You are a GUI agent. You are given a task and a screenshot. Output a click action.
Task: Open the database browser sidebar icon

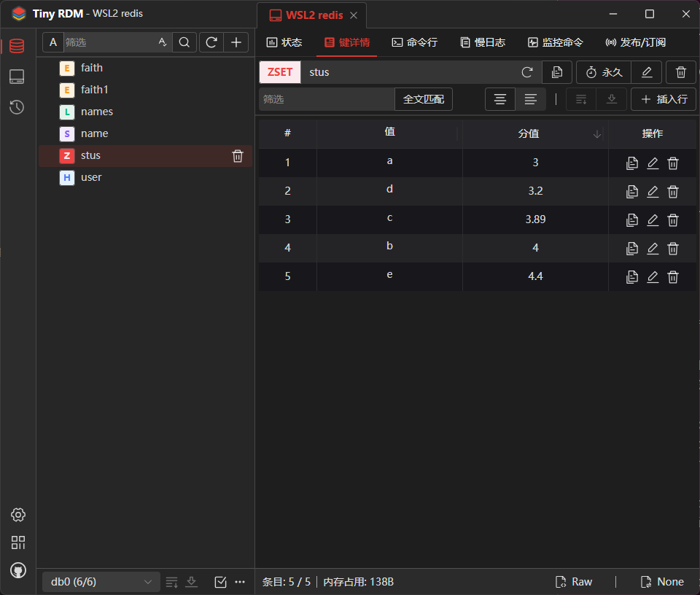[17, 46]
